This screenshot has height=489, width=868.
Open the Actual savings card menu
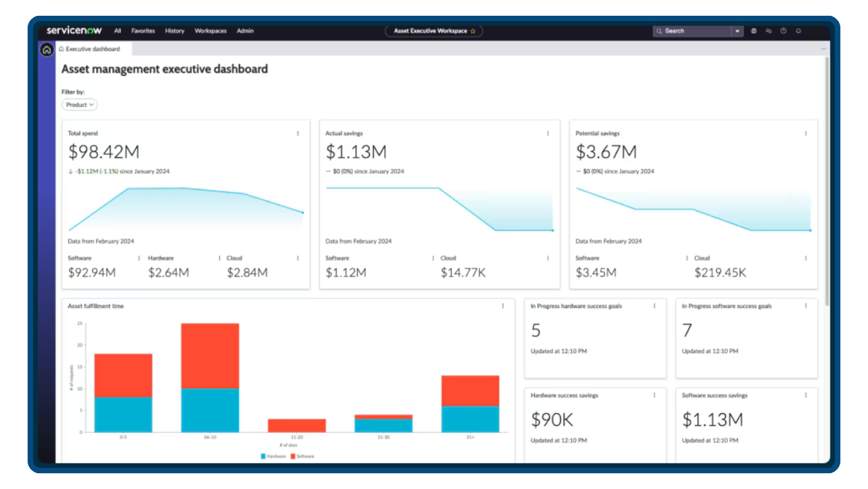[548, 134]
